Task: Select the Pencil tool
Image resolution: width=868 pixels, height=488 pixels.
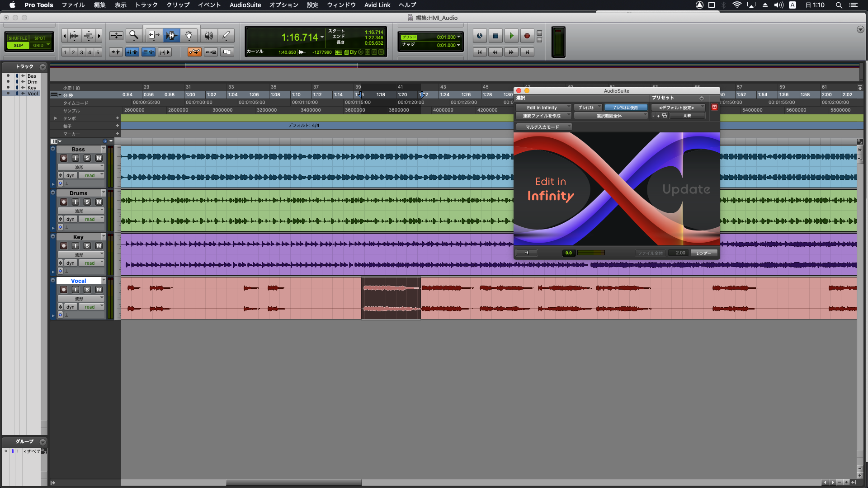Action: [226, 35]
